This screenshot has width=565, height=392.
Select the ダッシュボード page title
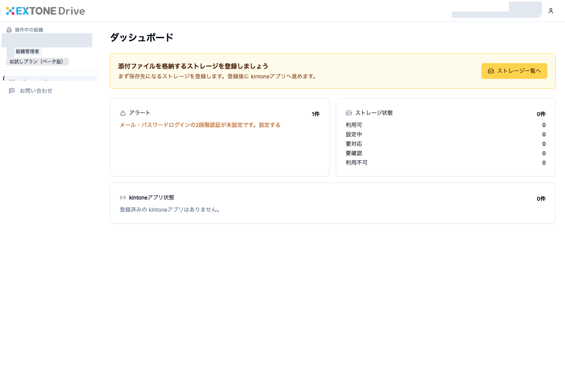tap(142, 38)
